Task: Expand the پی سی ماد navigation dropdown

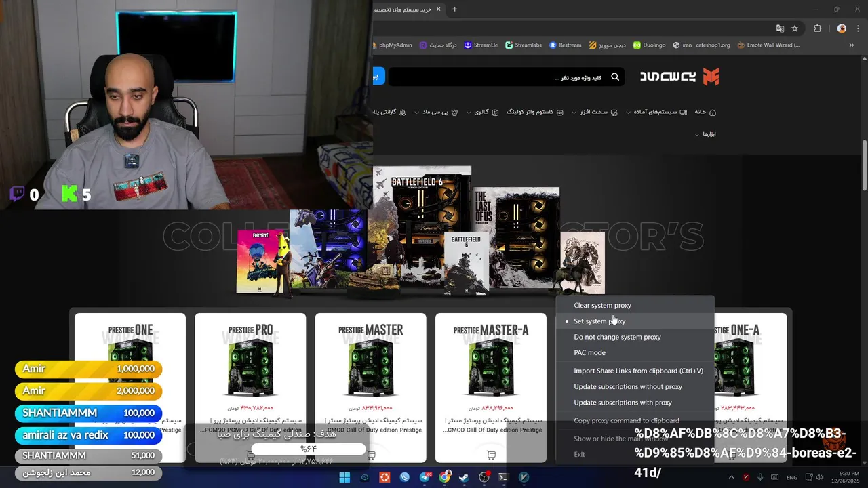Action: coord(436,112)
